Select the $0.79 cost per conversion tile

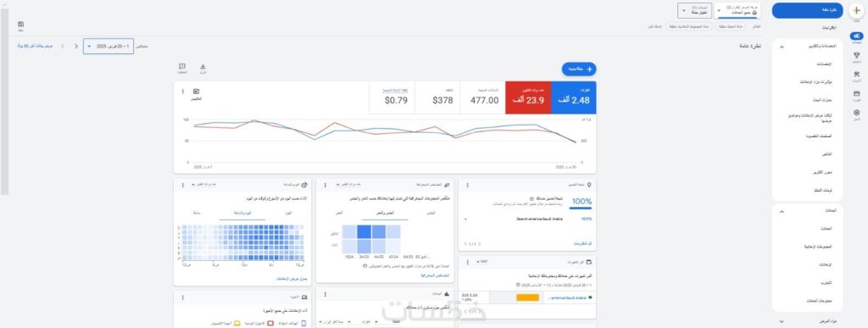[392, 98]
